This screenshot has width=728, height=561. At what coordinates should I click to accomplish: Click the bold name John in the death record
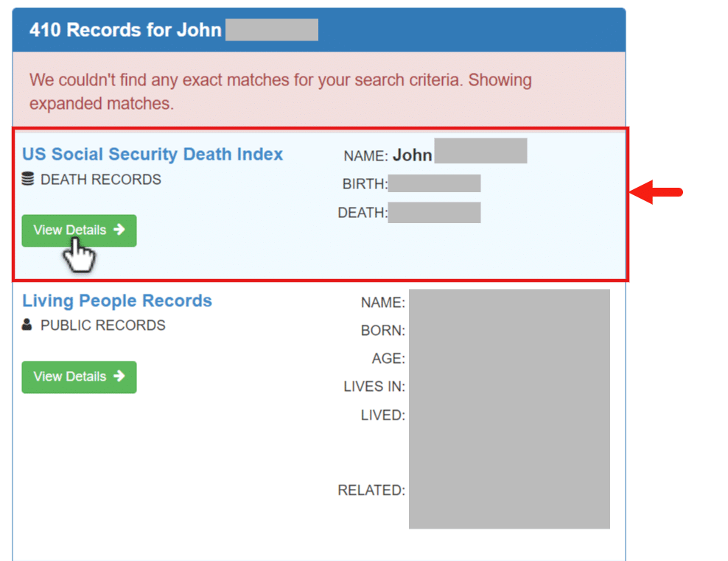point(412,155)
